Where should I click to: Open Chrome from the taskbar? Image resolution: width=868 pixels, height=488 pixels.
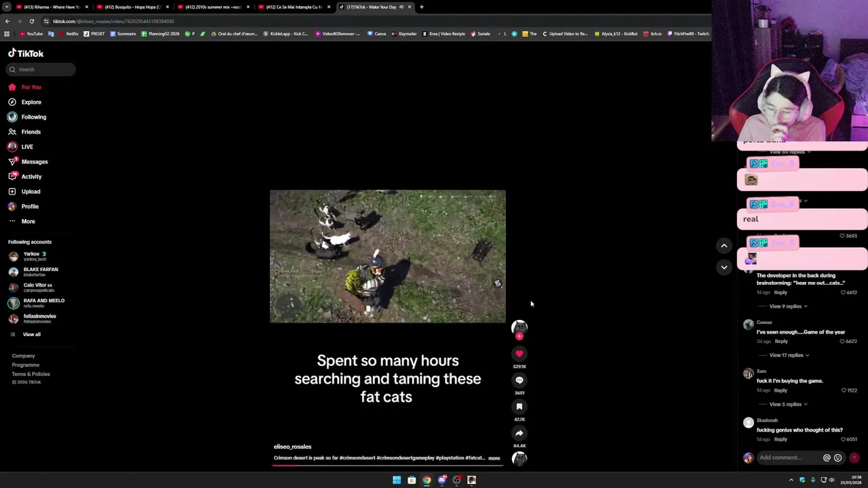(427, 480)
